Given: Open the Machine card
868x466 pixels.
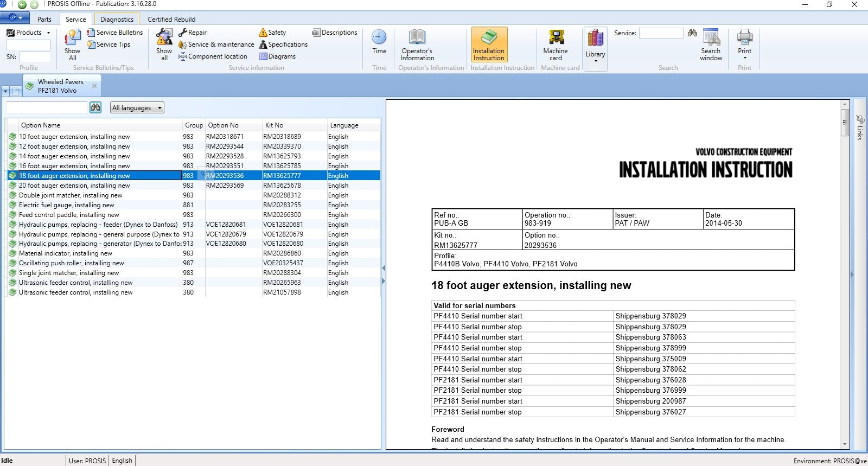Looking at the screenshot, I should tap(556, 45).
